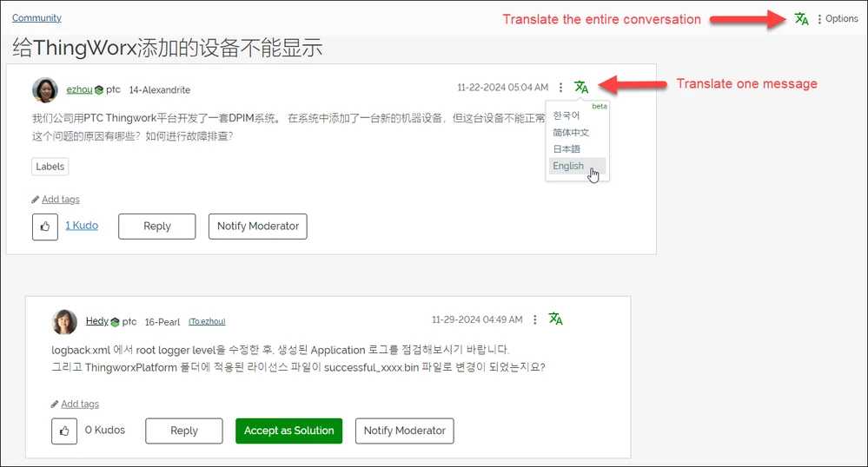Click the post title 给ThingWorx添加的设备不能显示
The height and width of the screenshot is (467, 868).
[x=167, y=48]
